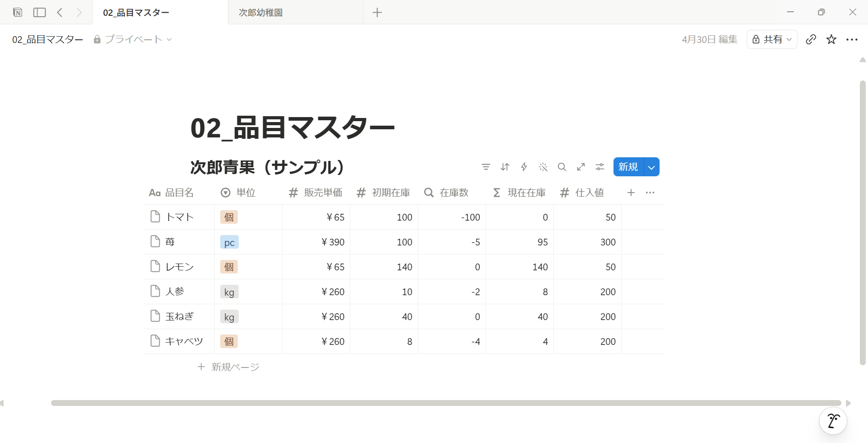The width and height of the screenshot is (868, 443).
Task: Click the vertical scrollbar on right
Action: pyautogui.click(x=863, y=222)
